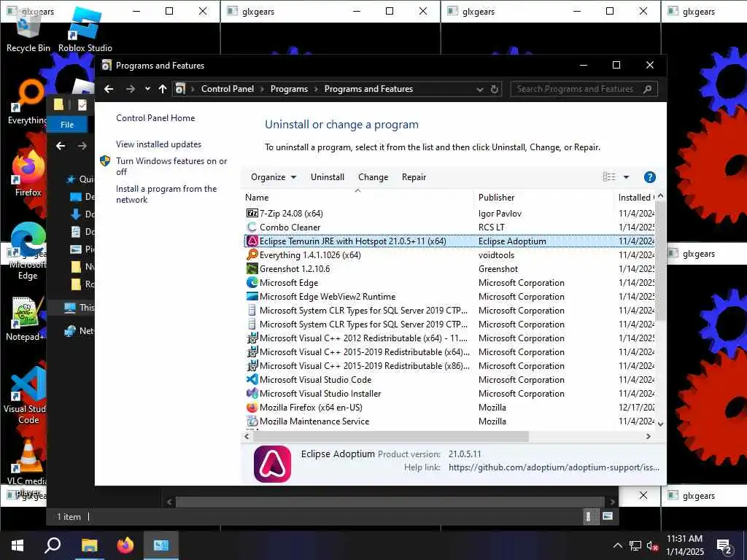Click the Change toolbar button

pos(373,177)
